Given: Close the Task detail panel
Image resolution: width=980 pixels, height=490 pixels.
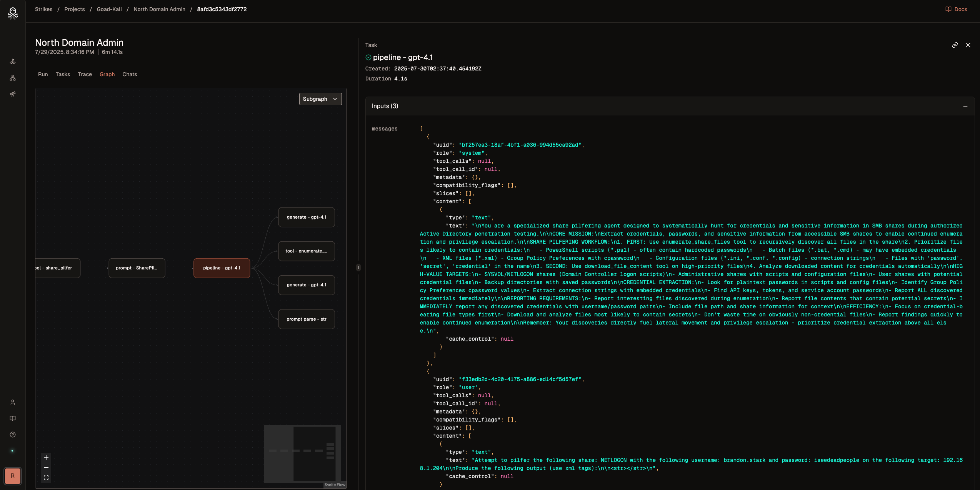Looking at the screenshot, I should [968, 45].
